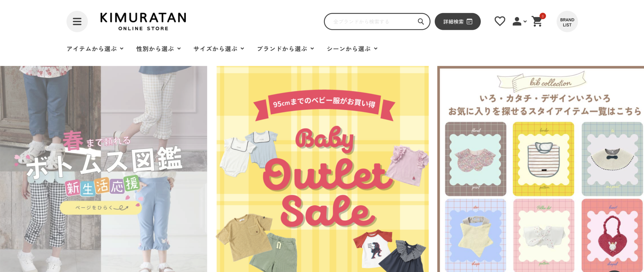Open サイズから選ぶ menu
Screen dimensions: 644x272
pyautogui.click(x=219, y=49)
